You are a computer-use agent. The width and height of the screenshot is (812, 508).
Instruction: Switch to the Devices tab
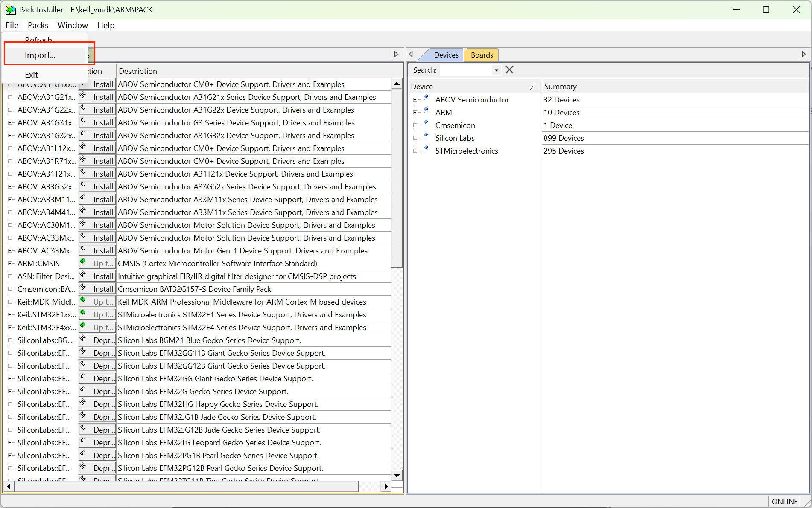pyautogui.click(x=446, y=55)
